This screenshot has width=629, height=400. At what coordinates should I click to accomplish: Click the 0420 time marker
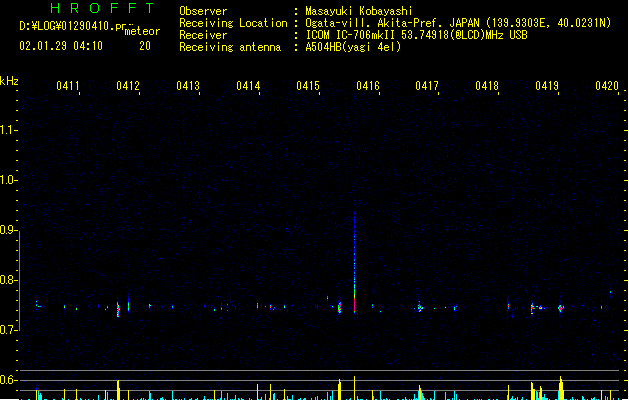tap(607, 86)
